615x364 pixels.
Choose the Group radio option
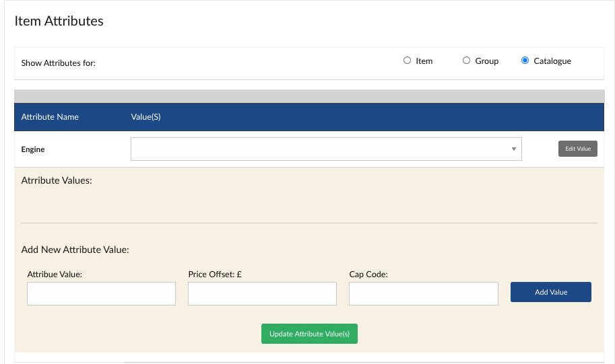(466, 61)
